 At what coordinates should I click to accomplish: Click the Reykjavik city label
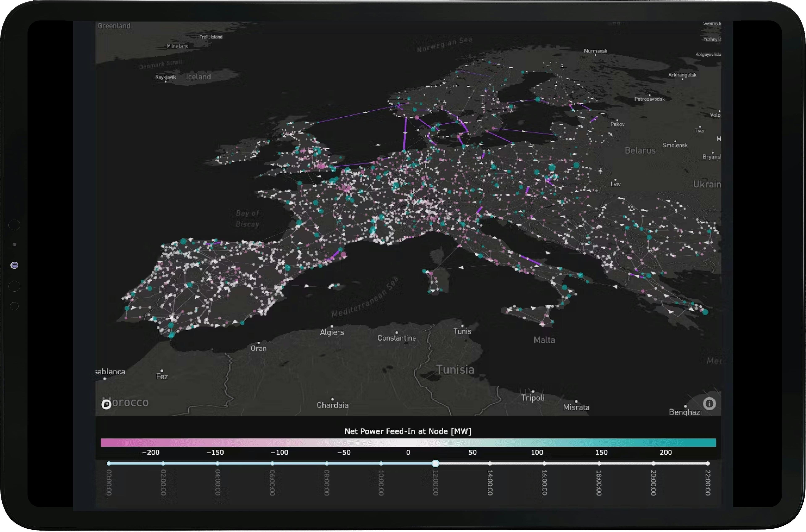coord(166,77)
